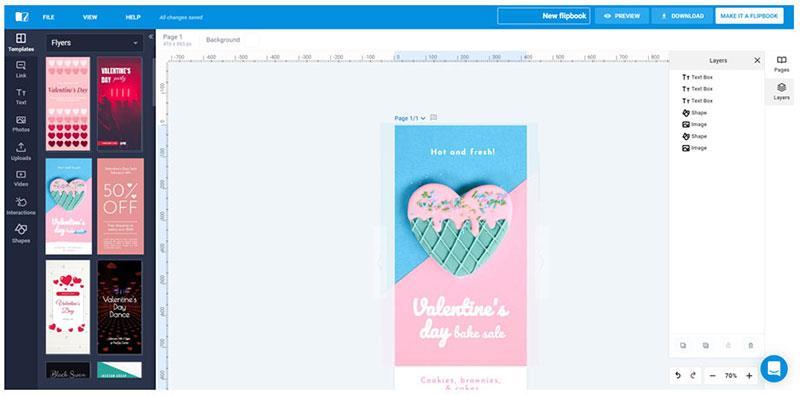The image size is (800, 395).
Task: Choose the white Valentine's Day hearts template
Action: click(x=68, y=307)
